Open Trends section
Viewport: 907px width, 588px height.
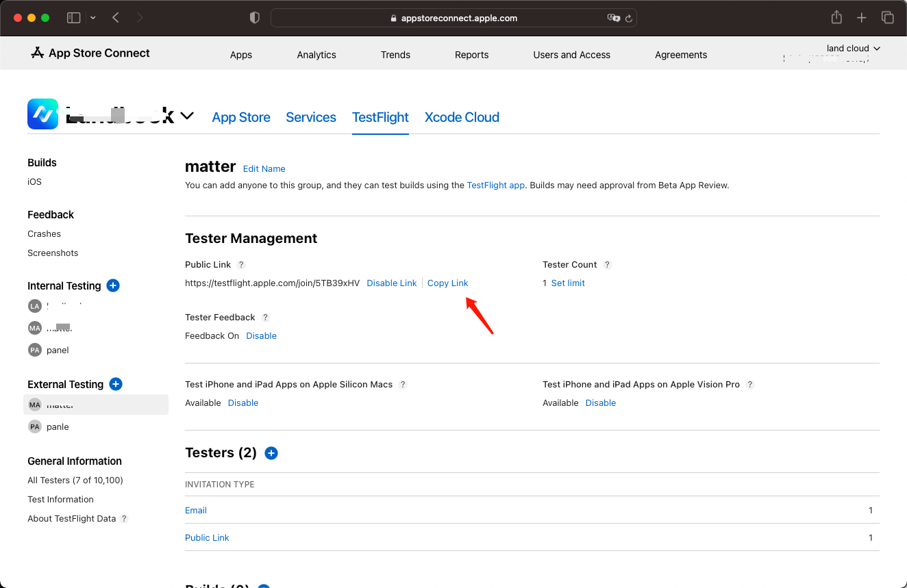[395, 55]
